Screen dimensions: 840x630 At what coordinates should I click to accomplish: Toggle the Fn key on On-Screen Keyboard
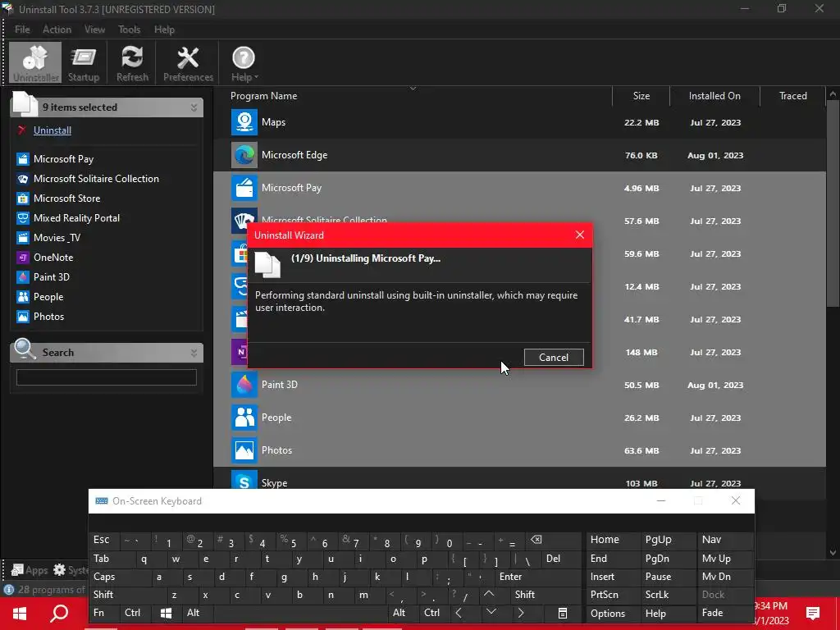pos(104,613)
